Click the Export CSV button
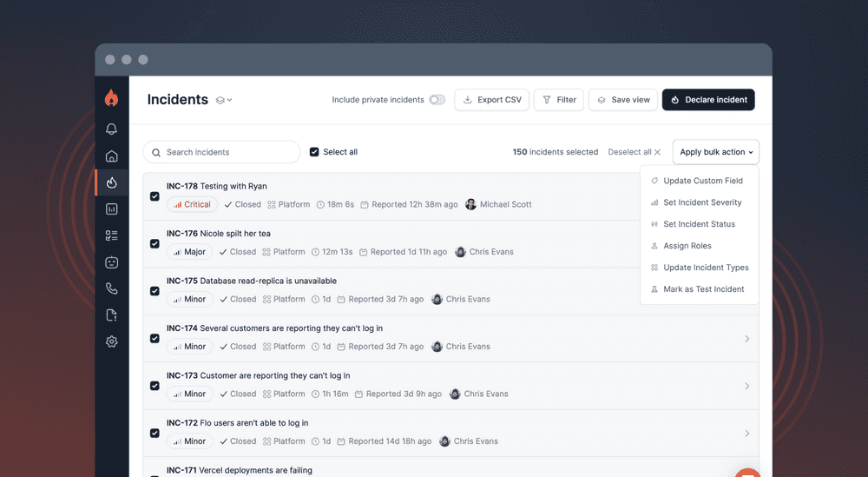The height and width of the screenshot is (477, 868). (491, 100)
